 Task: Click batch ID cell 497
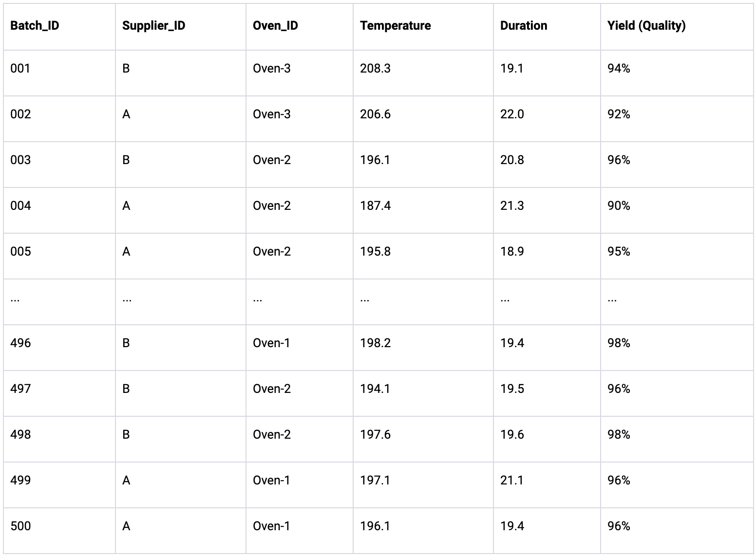(20, 389)
